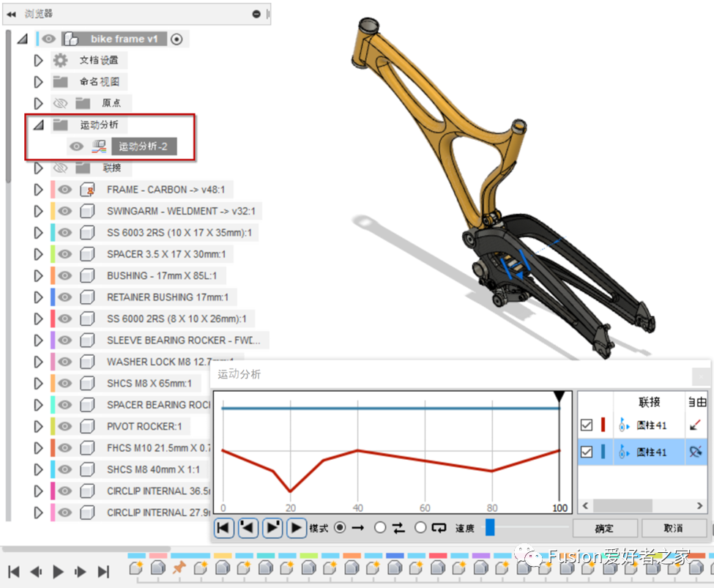
Task: Select the PIVOT ROCKER:1 tree item
Action: tap(144, 426)
